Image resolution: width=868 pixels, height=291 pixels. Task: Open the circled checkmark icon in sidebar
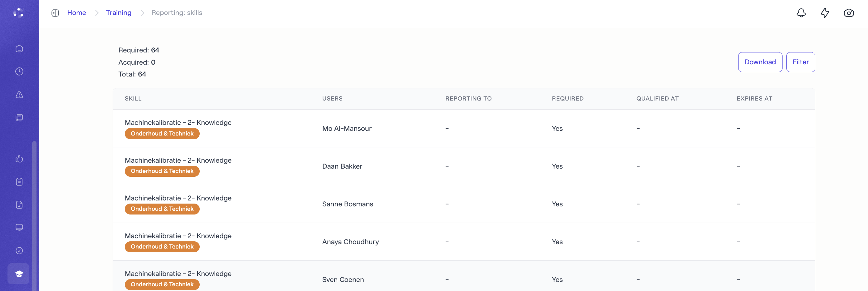click(19, 250)
